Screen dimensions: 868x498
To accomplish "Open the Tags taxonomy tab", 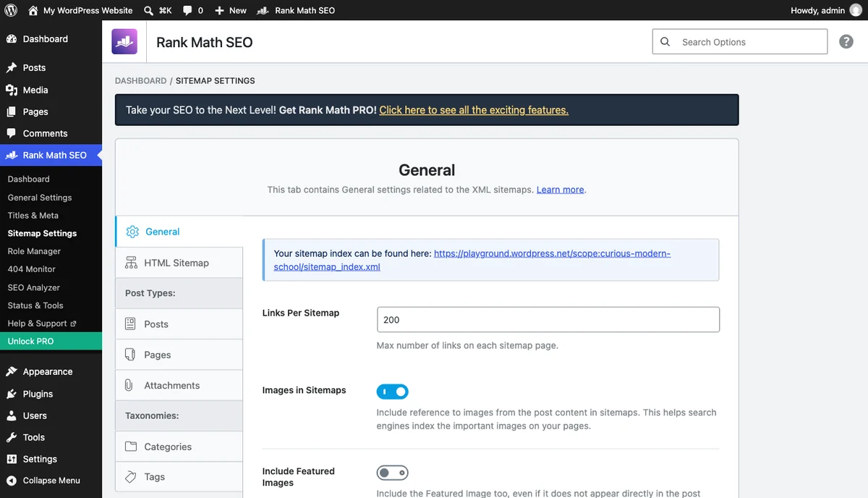I will tap(179, 477).
